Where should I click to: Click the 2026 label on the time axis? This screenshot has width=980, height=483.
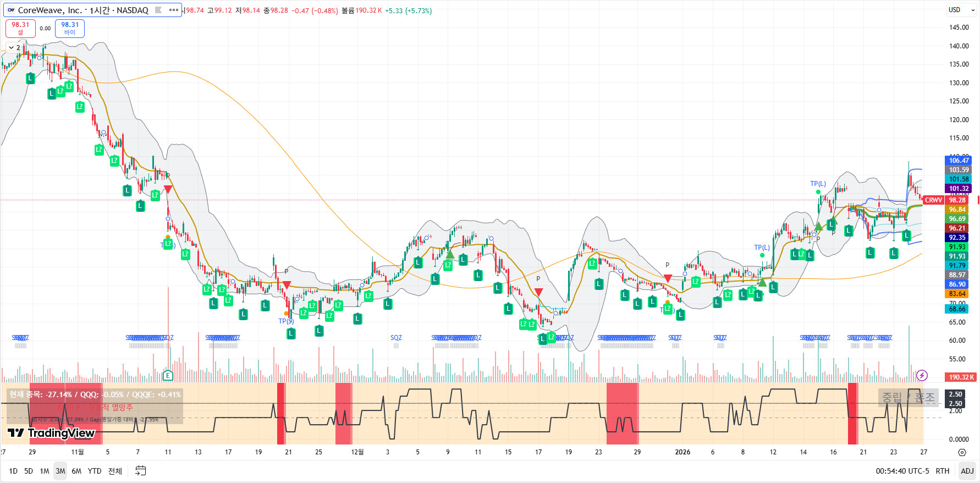pyautogui.click(x=682, y=452)
